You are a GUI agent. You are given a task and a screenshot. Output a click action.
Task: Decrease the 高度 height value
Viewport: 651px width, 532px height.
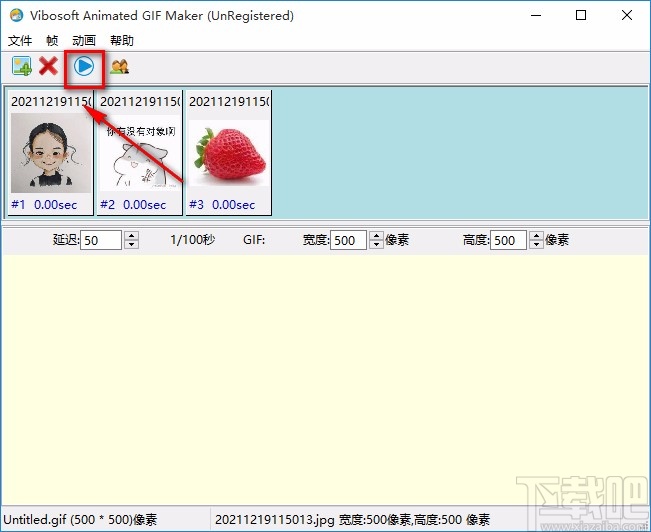click(536, 245)
